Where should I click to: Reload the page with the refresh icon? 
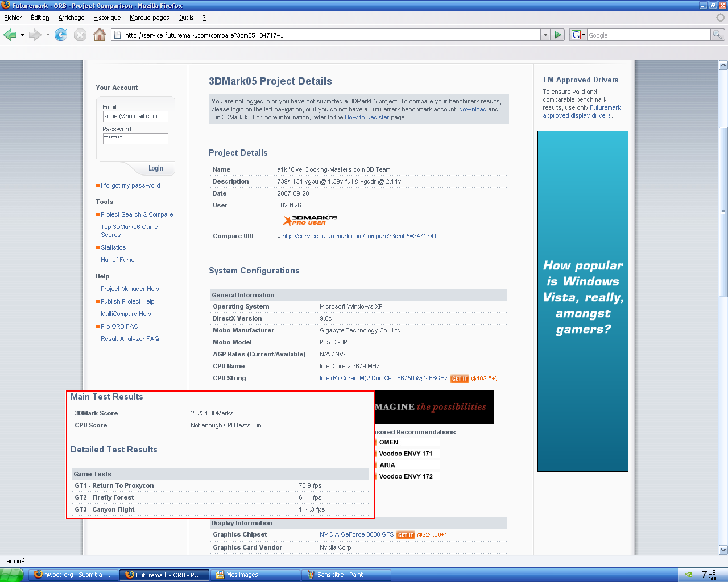[61, 35]
